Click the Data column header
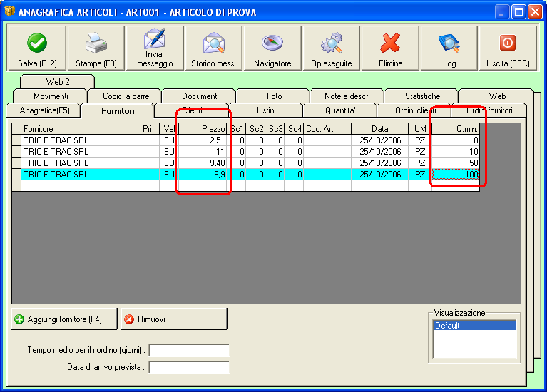This screenshot has width=547, height=392. pyautogui.click(x=379, y=129)
